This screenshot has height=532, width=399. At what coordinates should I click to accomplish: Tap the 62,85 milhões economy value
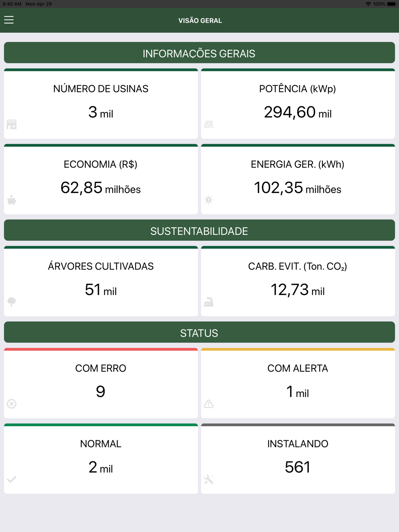[x=101, y=188]
